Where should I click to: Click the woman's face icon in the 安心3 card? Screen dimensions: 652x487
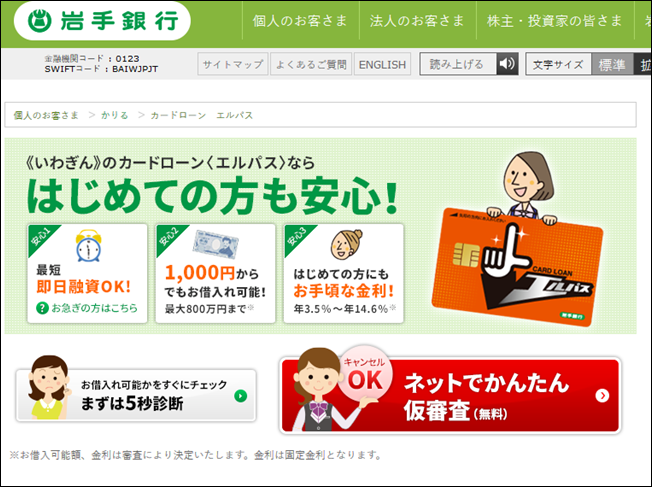[346, 245]
